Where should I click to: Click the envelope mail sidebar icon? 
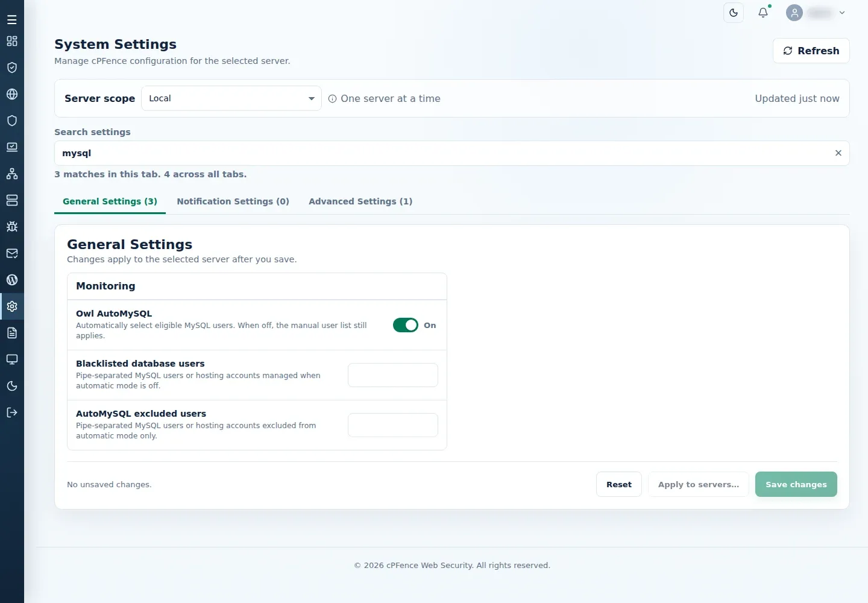click(12, 253)
